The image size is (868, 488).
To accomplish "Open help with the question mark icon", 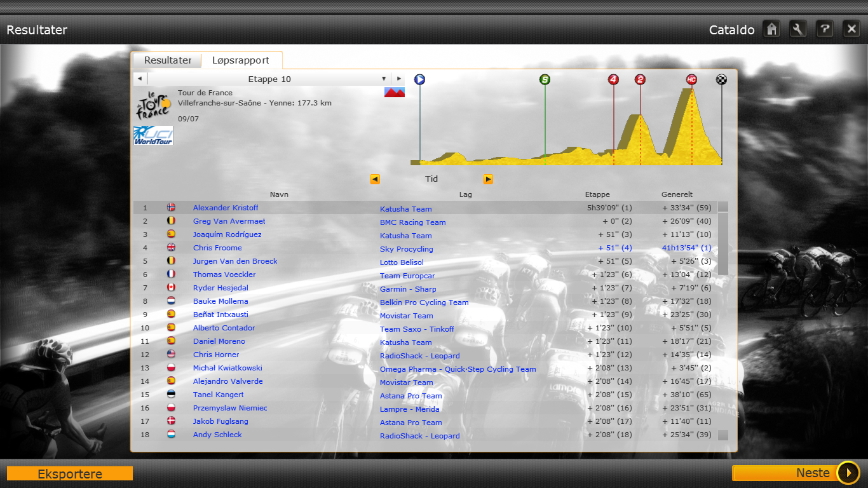I will (x=825, y=29).
